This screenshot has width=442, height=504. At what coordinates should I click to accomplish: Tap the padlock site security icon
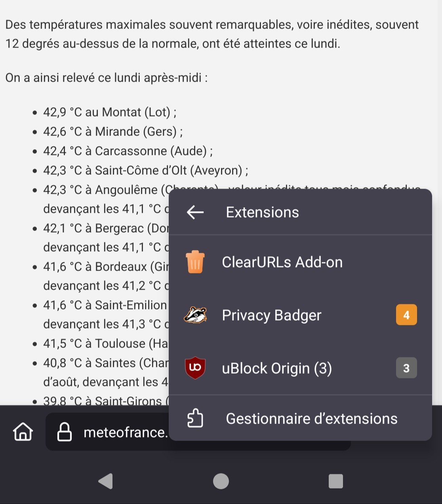coord(65,432)
